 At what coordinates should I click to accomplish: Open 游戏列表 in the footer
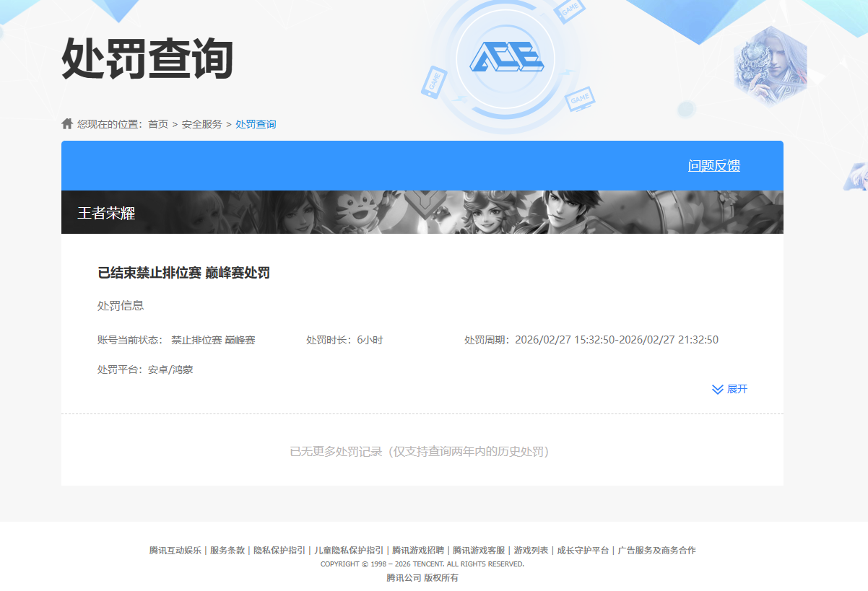[531, 551]
